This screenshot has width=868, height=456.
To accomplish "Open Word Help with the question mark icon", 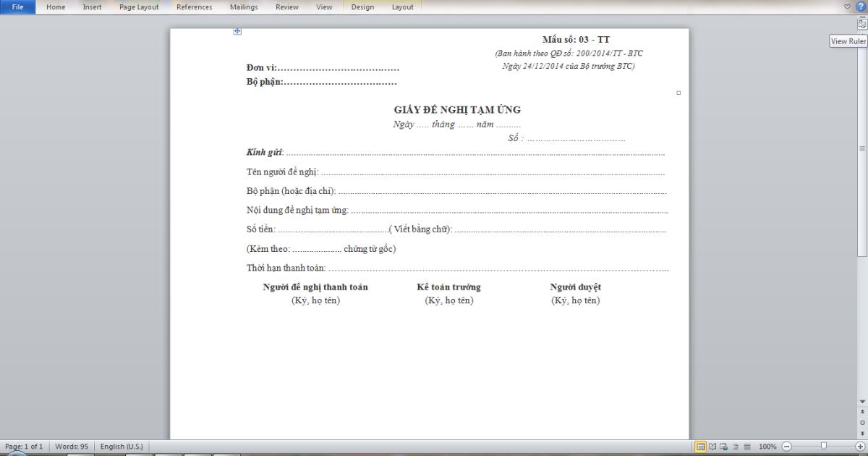I will coord(861,7).
